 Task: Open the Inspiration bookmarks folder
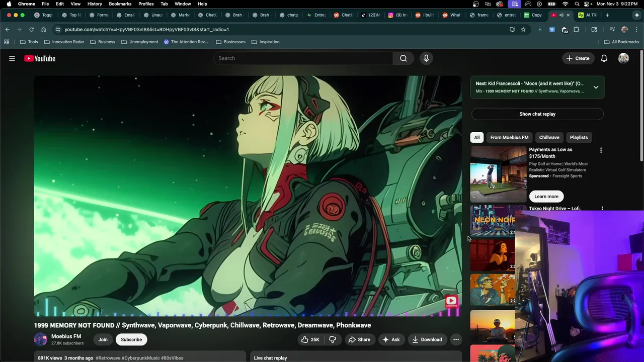coord(265,42)
